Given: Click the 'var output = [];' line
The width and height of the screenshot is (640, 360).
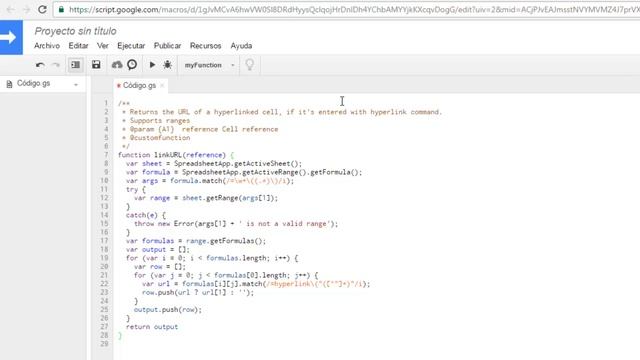Looking at the screenshot, I should coord(158,249).
